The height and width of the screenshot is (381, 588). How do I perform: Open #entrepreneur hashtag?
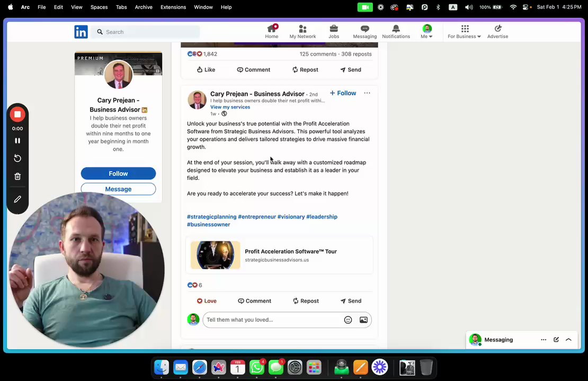click(257, 216)
